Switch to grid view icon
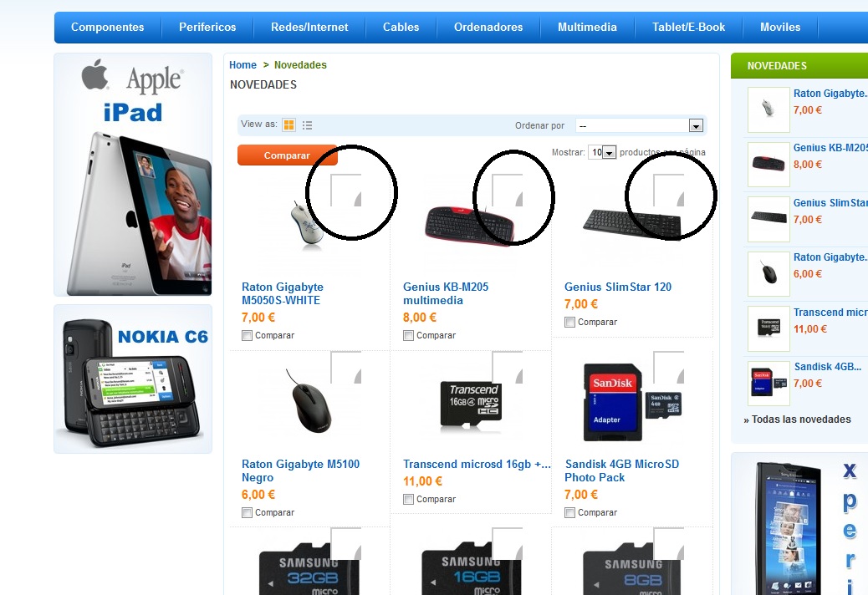This screenshot has height=595, width=868. (289, 125)
